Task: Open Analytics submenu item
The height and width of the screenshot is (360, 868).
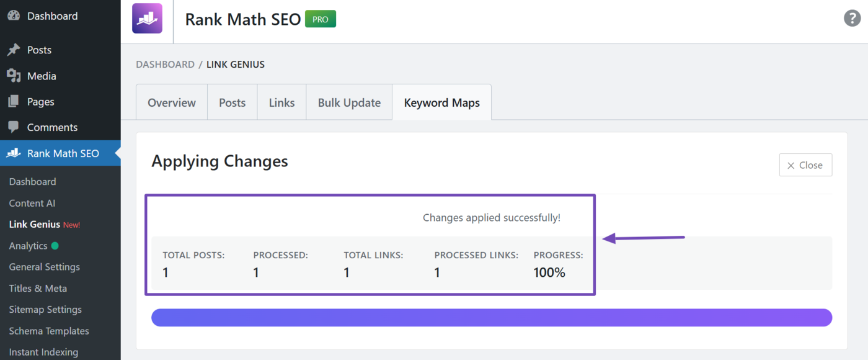Action: [29, 246]
